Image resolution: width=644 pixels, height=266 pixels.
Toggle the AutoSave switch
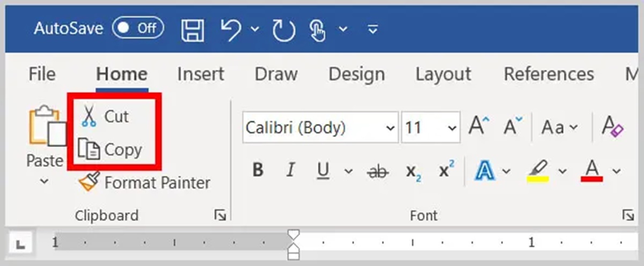[x=138, y=28]
